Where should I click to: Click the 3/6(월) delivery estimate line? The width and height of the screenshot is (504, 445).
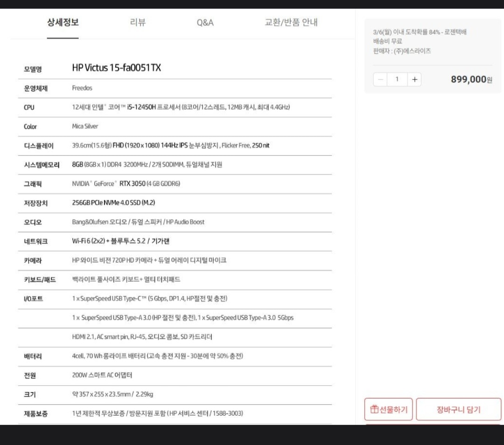[x=420, y=32]
